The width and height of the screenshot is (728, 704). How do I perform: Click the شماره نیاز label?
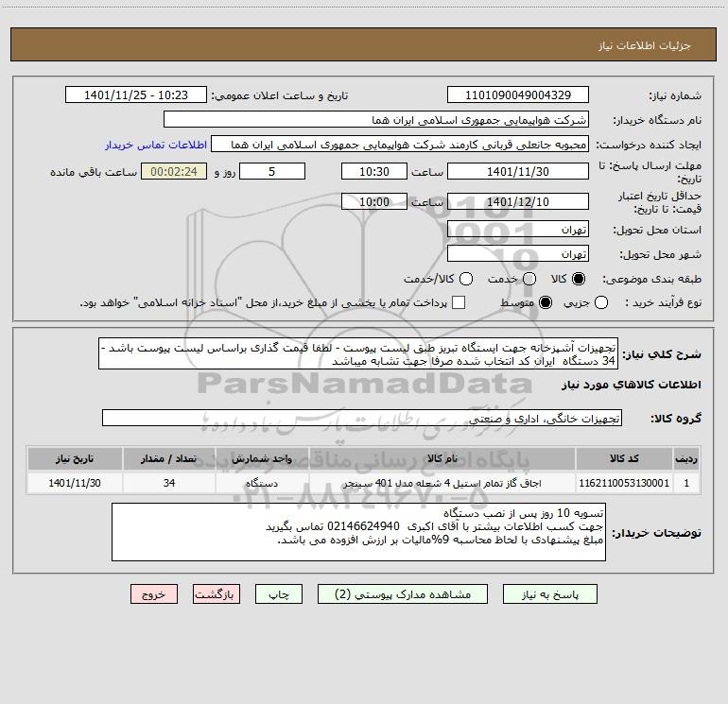675,96
